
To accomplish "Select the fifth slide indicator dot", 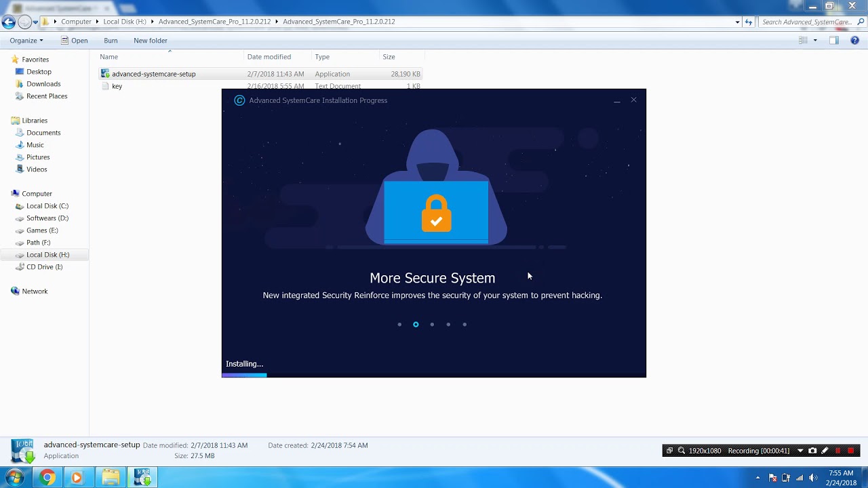I will tap(465, 325).
